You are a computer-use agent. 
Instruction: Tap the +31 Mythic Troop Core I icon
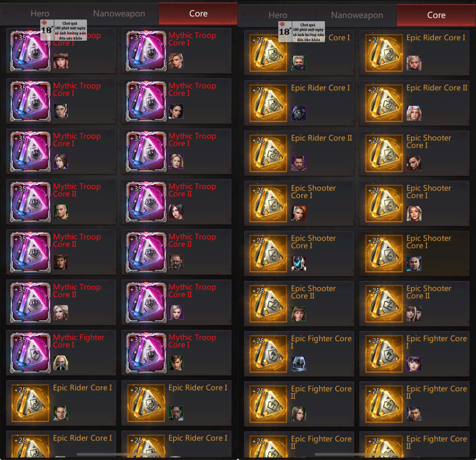point(146,352)
